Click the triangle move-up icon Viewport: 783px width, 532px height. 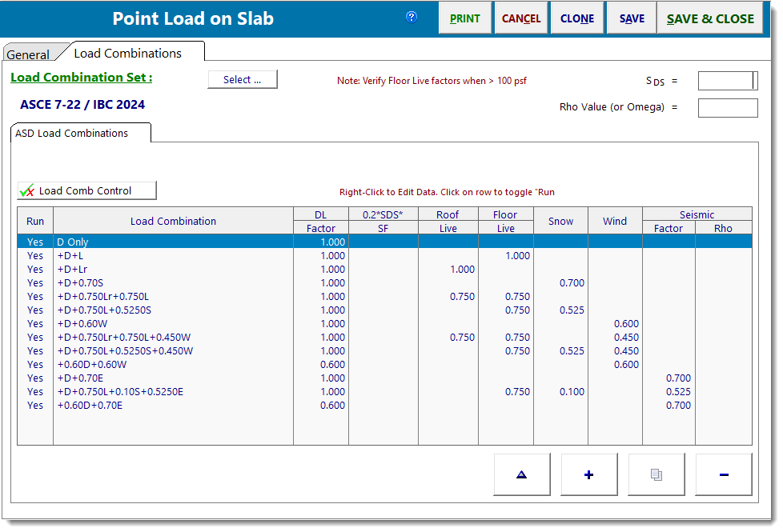521,474
